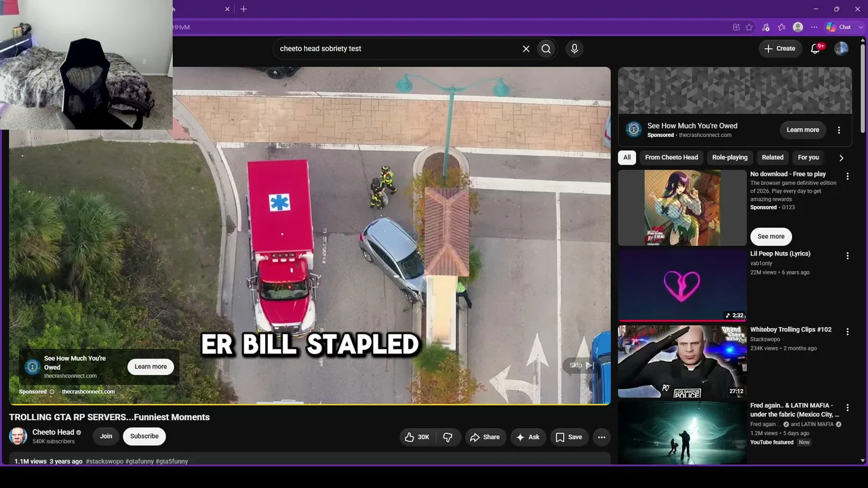
Task: Open Whiteboy Trolling Clips #102 thumbnail
Action: [682, 361]
